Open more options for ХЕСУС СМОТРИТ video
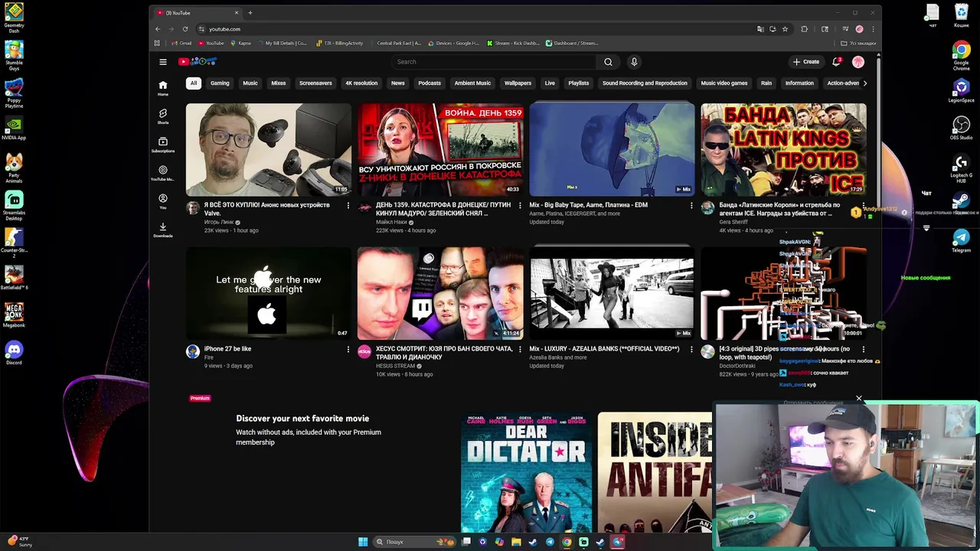This screenshot has height=551, width=980. click(x=520, y=349)
